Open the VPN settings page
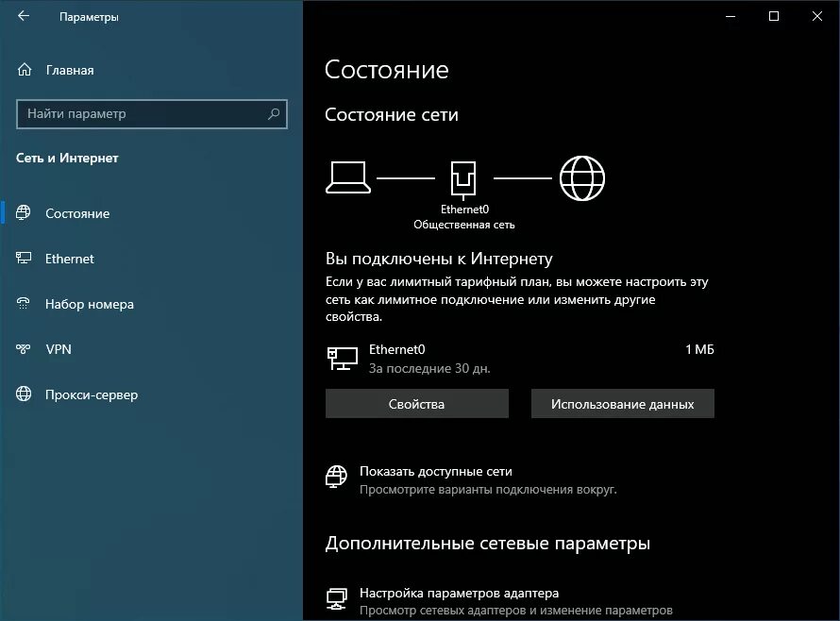The width and height of the screenshot is (840, 621). pyautogui.click(x=59, y=349)
